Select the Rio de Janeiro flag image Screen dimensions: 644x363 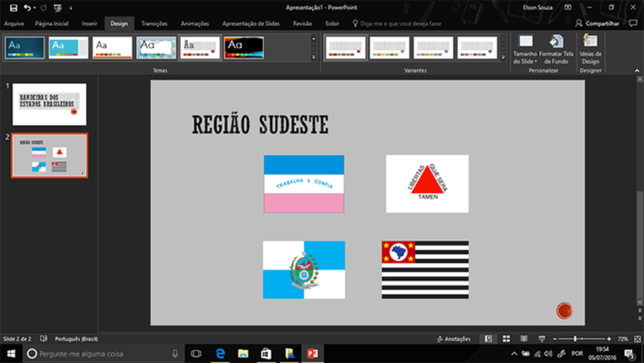tap(304, 270)
